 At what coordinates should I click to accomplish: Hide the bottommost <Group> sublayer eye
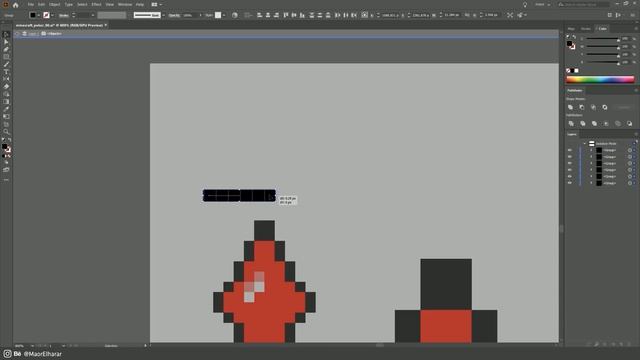570,183
